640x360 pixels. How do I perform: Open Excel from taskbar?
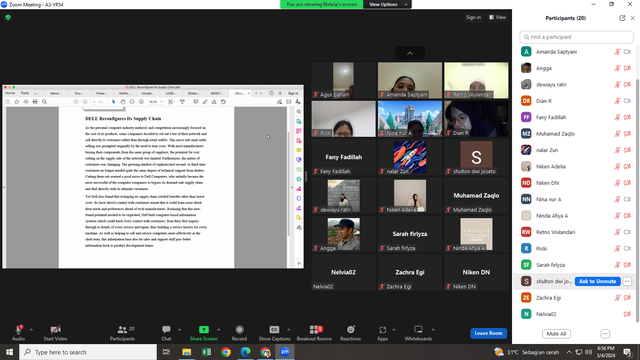click(x=206, y=352)
